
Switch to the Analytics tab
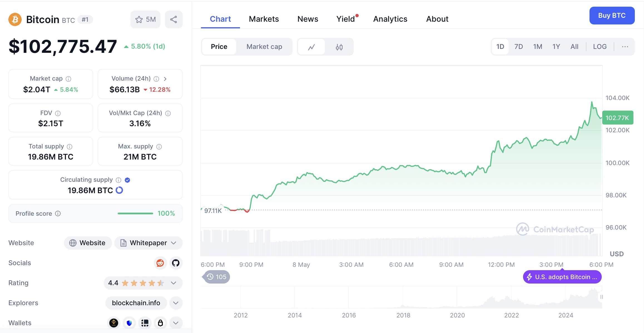(x=390, y=19)
